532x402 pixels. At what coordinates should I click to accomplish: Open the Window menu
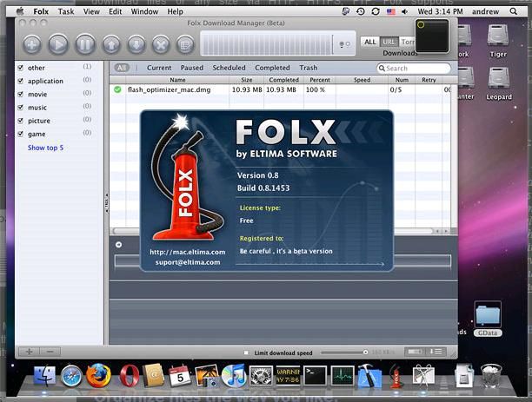click(x=144, y=11)
